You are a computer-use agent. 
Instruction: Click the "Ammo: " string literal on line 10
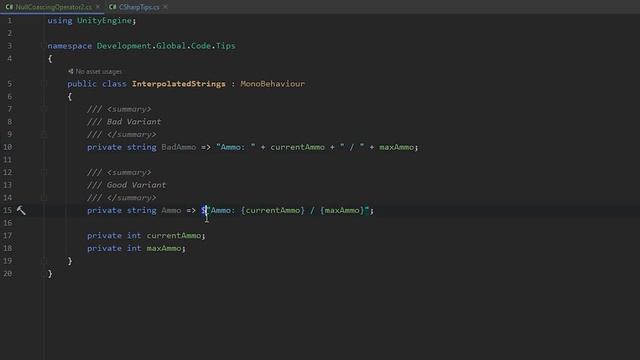point(236,147)
